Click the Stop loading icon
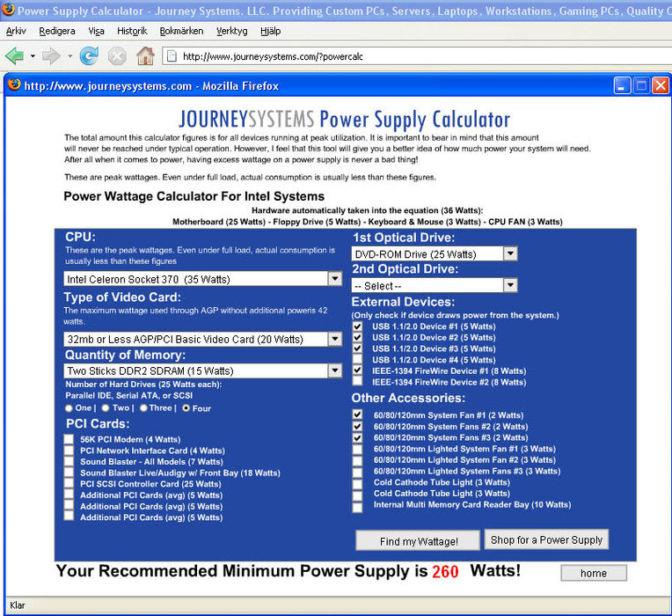 pyautogui.click(x=117, y=56)
